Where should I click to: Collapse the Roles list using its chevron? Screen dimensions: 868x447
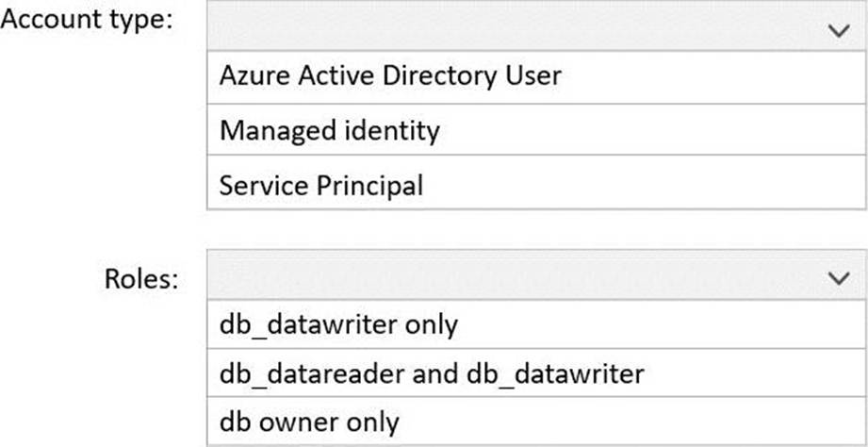(x=838, y=277)
